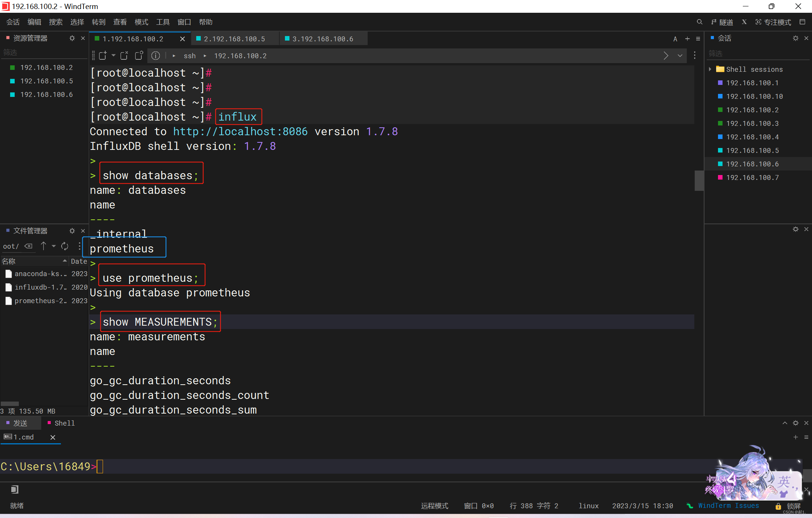Open the new session dropdown arrow
Screen dimensions: 812x518
113,56
